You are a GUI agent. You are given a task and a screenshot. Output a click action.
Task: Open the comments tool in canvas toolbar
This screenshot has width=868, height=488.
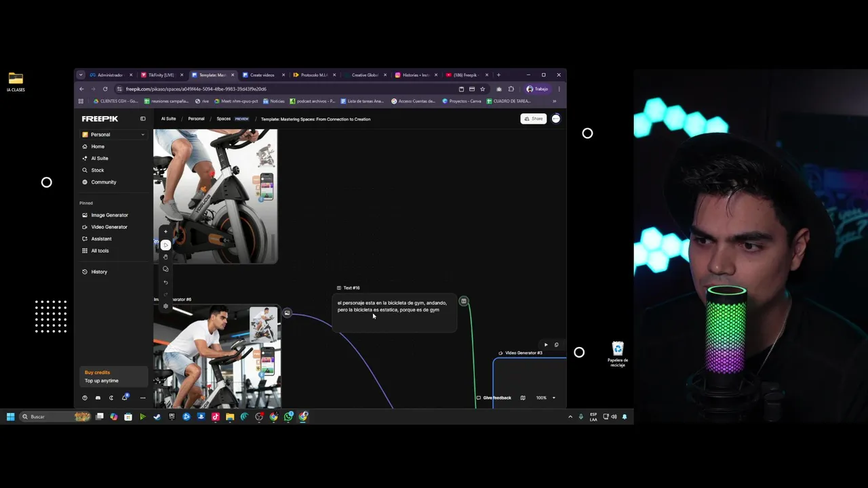(165, 269)
